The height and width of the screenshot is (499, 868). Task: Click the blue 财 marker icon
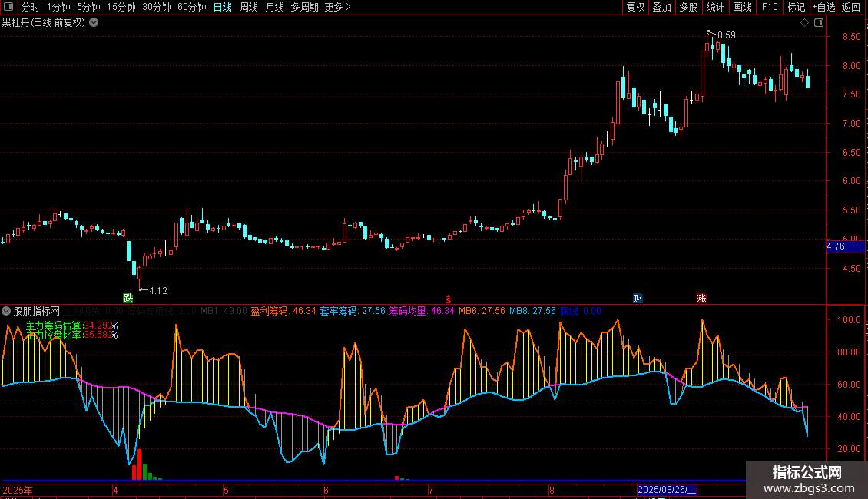638,298
